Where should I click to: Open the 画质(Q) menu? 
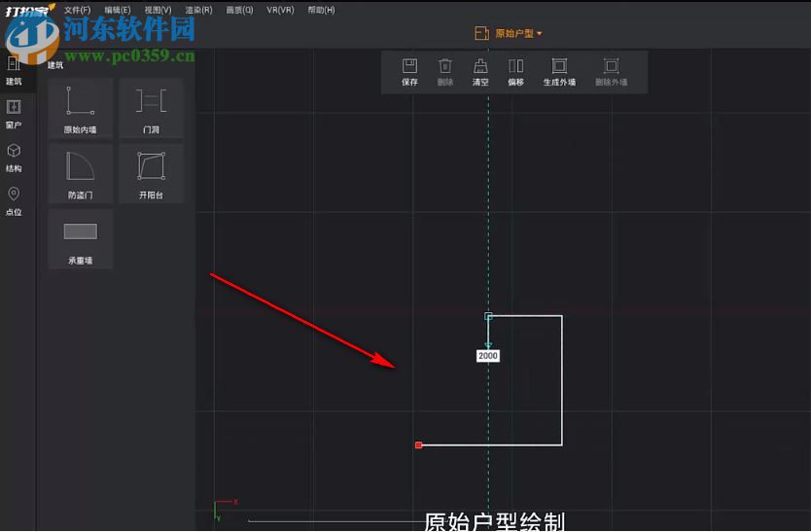[x=239, y=10]
